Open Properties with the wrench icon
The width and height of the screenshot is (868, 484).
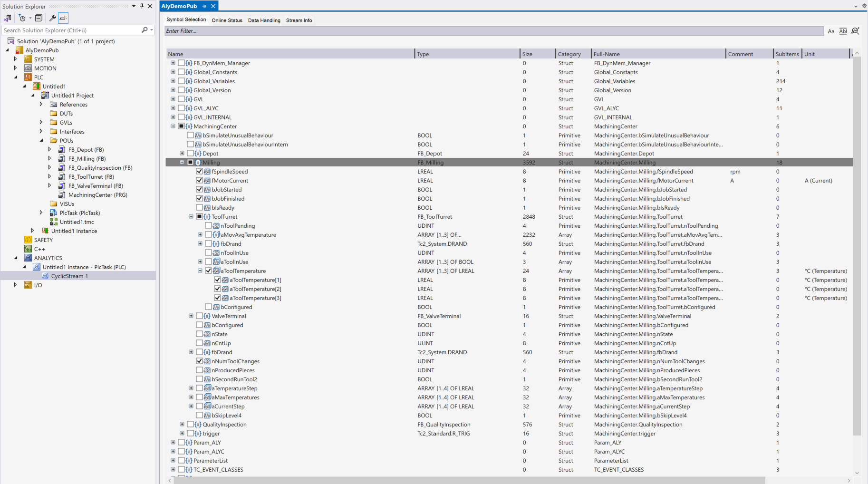click(53, 18)
